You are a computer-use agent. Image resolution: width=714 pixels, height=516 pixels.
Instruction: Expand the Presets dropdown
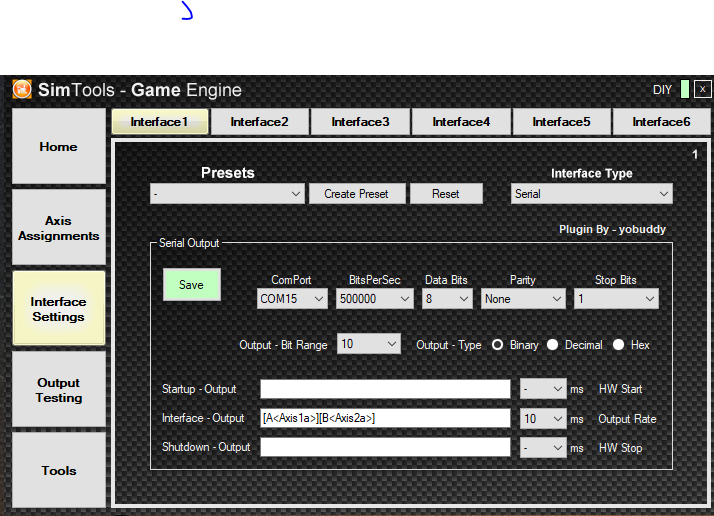(x=227, y=194)
